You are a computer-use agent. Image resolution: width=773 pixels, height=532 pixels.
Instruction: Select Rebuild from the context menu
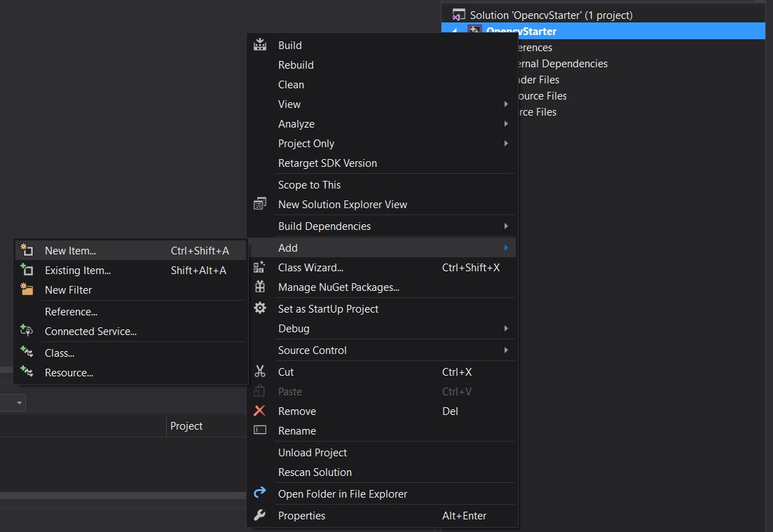point(296,64)
